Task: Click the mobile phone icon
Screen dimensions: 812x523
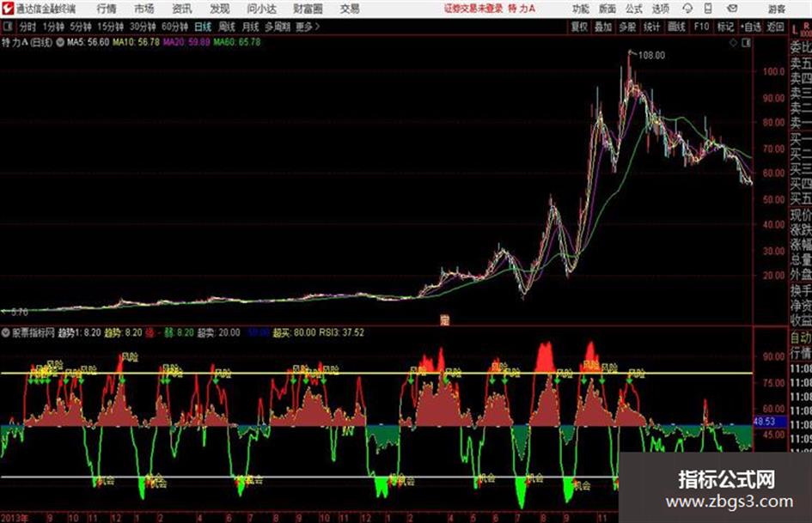Action: pyautogui.click(x=708, y=9)
